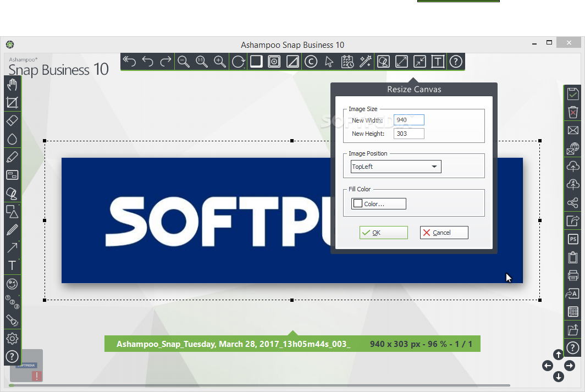Add copyright watermark with C icon
This screenshot has width=585, height=392.
coord(311,62)
